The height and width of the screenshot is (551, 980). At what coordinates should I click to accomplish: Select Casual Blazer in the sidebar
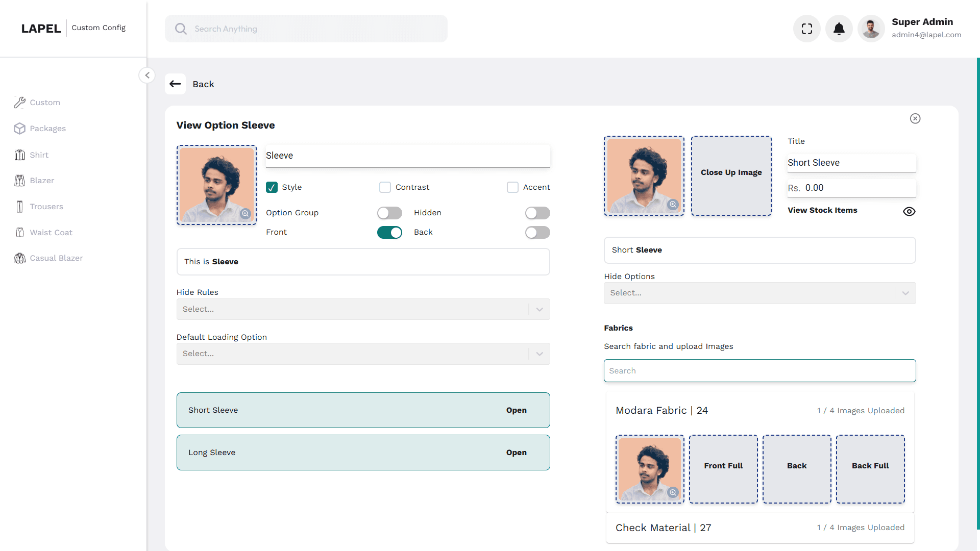pos(56,258)
